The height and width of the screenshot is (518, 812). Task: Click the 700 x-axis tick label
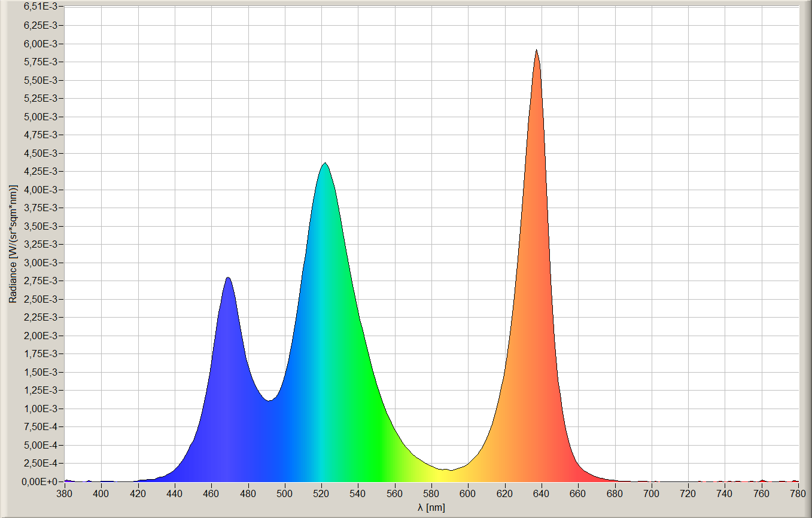[652, 493]
